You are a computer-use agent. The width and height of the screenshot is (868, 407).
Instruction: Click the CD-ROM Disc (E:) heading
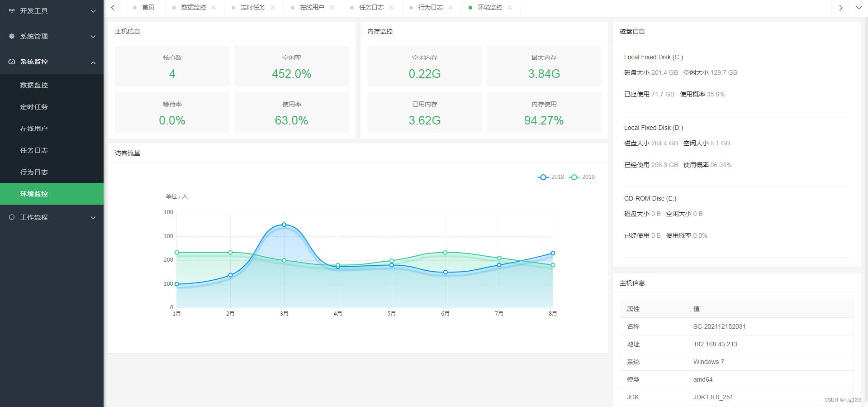coord(650,198)
